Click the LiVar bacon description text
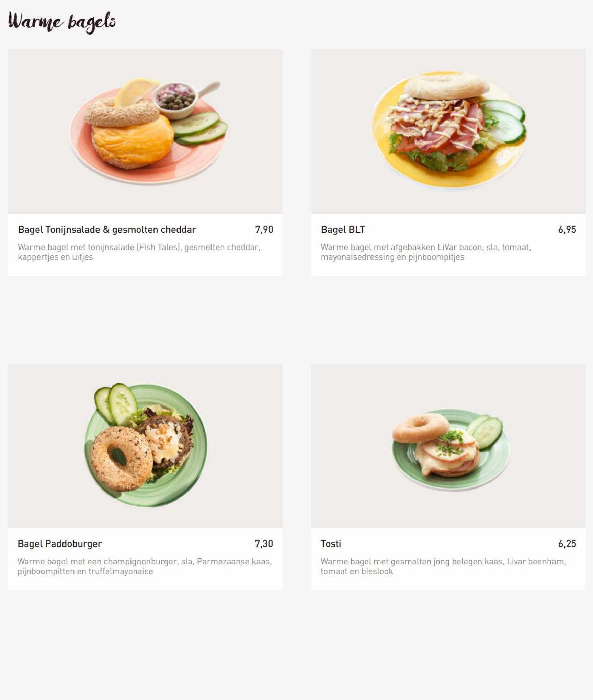 click(426, 252)
